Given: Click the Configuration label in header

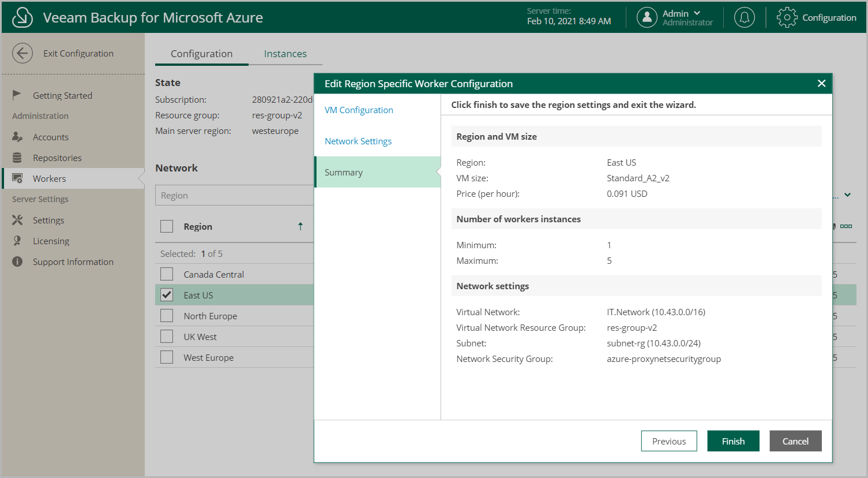Looking at the screenshot, I should [829, 17].
